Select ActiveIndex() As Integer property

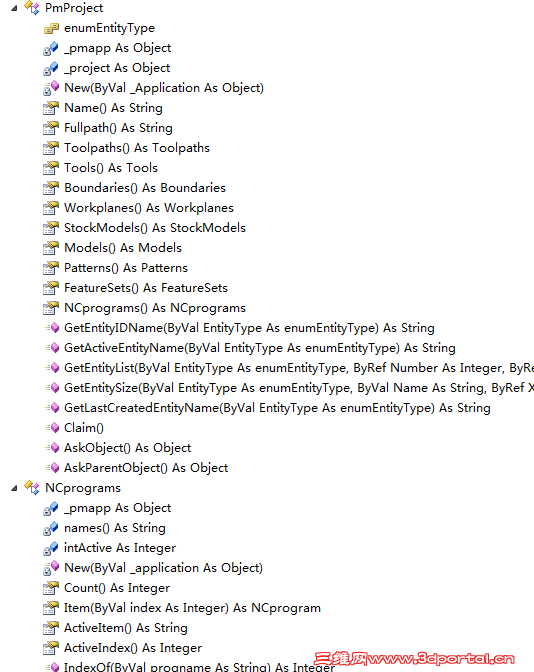point(133,648)
